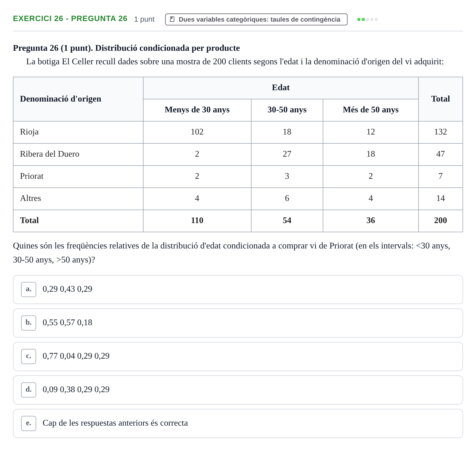The image size is (476, 451).
Task: Click the difficulty dots indicator
Action: [367, 19]
